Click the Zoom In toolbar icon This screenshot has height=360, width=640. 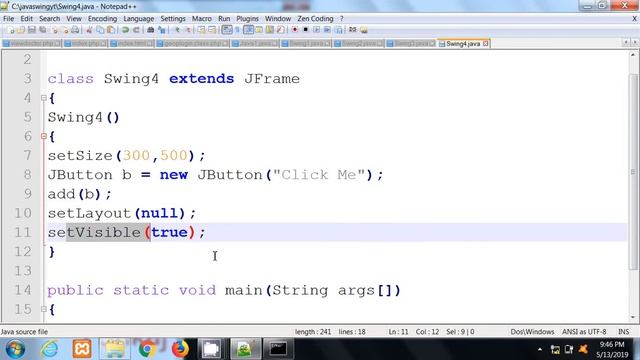(177, 30)
